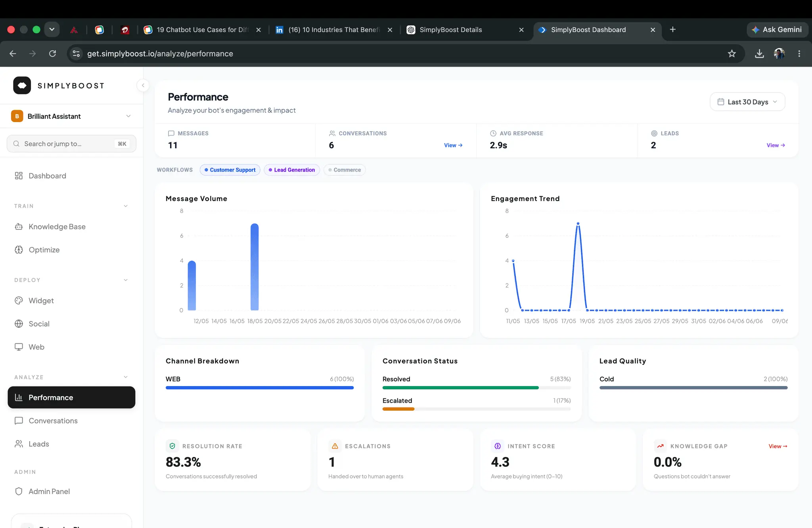The height and width of the screenshot is (528, 812).
Task: Collapse the TRAIN section
Action: [x=126, y=206]
